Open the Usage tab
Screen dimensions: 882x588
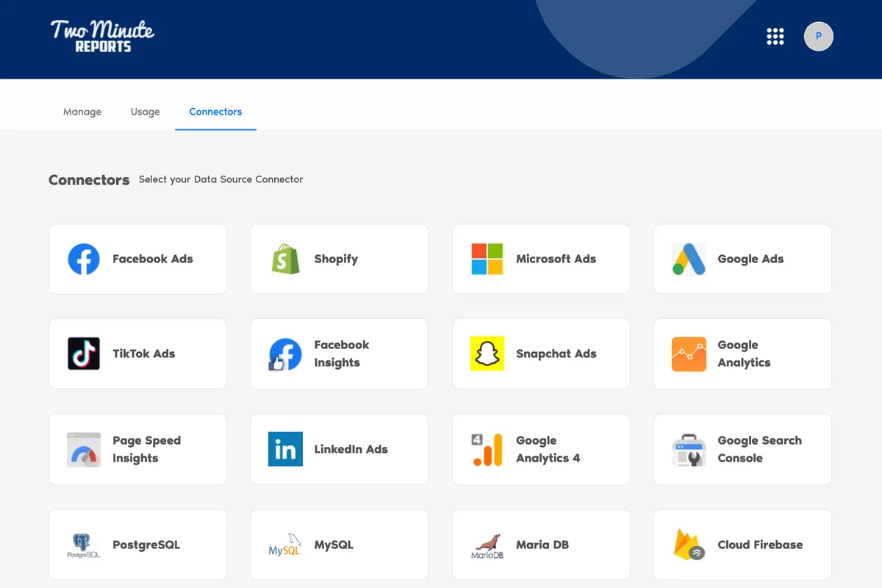146,112
